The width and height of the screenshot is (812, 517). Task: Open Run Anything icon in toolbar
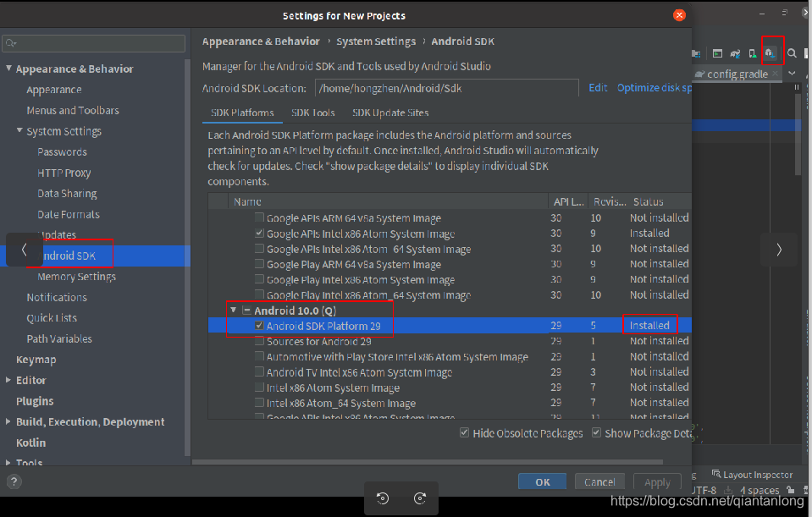pos(717,52)
